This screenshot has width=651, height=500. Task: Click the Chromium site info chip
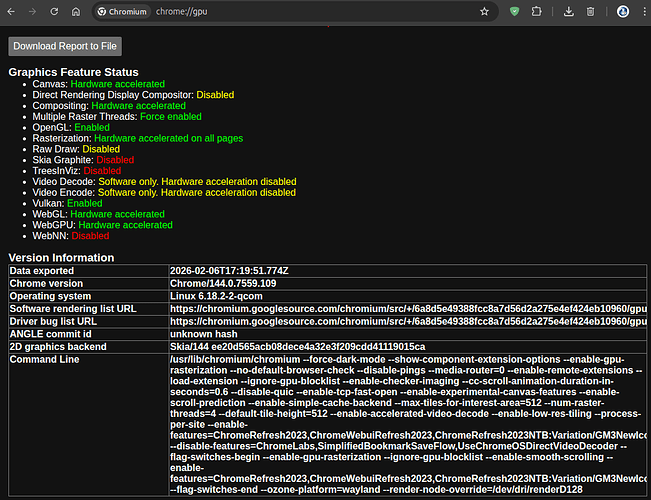(x=122, y=12)
